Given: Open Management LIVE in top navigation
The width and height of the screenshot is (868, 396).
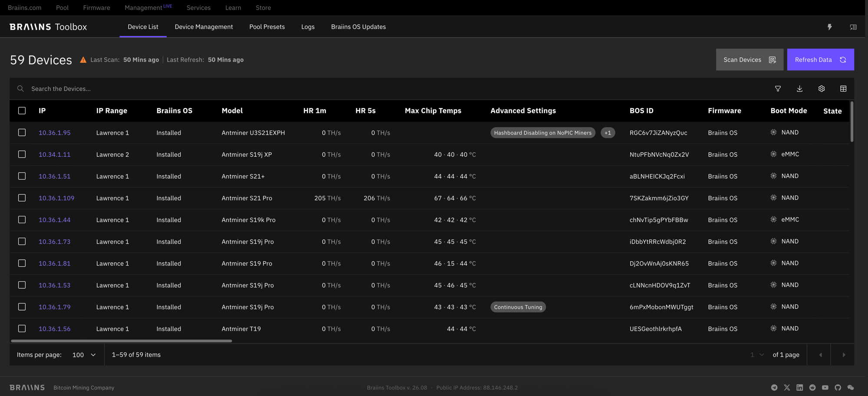Looking at the screenshot, I should coord(148,7).
